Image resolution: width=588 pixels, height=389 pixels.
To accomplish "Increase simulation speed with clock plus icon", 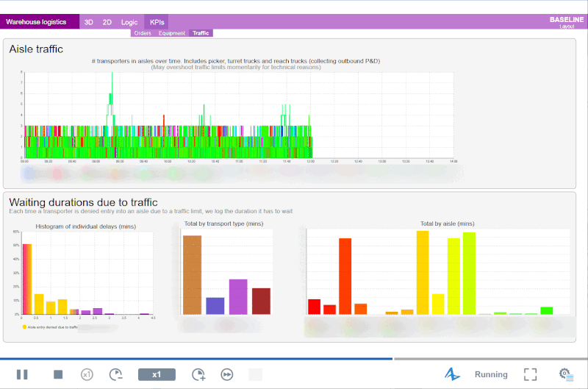I will (x=198, y=374).
